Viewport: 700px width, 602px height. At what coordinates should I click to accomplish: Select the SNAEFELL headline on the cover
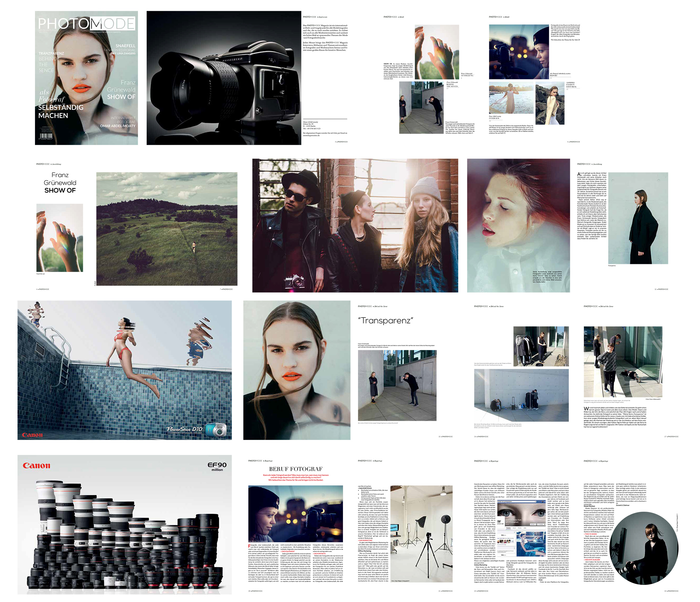pyautogui.click(x=125, y=46)
